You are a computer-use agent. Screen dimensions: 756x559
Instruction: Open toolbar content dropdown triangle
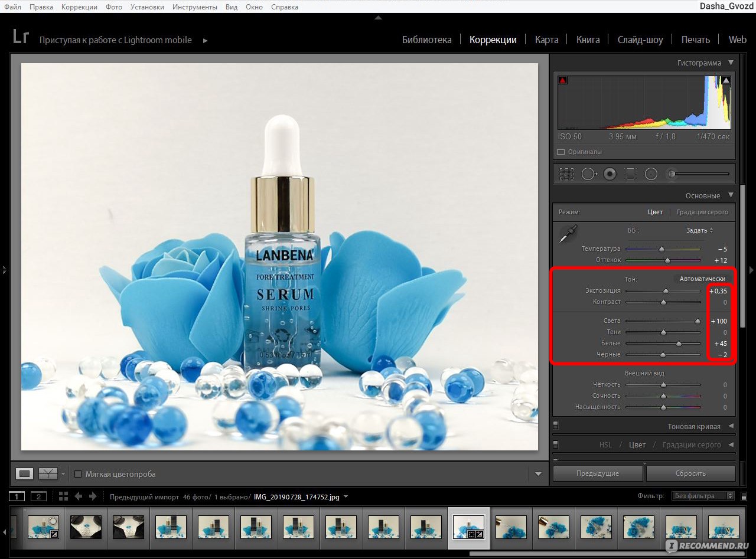coord(538,474)
